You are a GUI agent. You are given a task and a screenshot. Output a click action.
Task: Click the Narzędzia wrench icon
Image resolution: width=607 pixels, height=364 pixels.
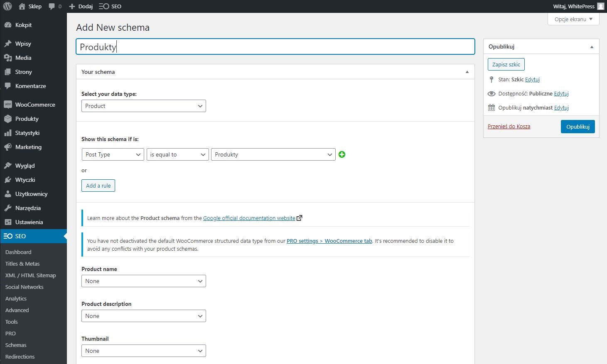pyautogui.click(x=8, y=208)
